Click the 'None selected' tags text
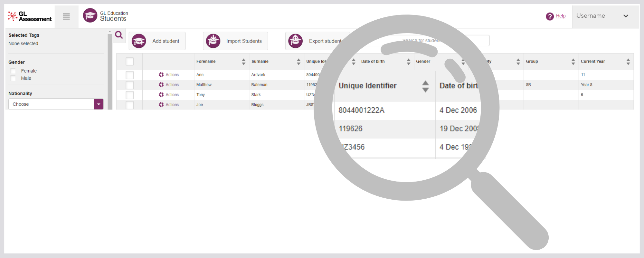Screen dimensions: 644x258 [x=23, y=44]
